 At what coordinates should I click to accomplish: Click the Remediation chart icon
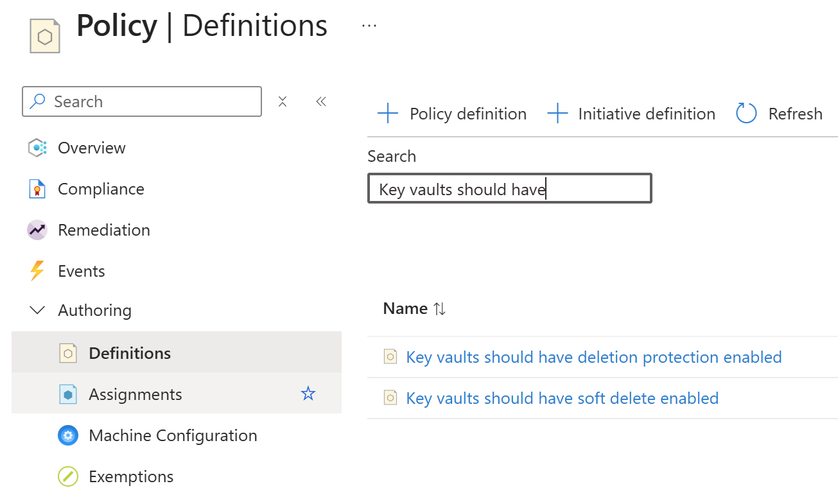[37, 230]
